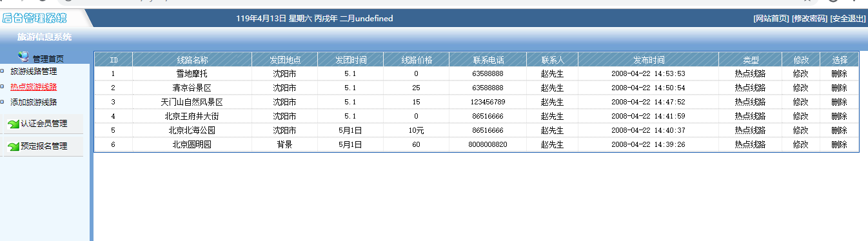The width and height of the screenshot is (868, 241).
Task: Click the header date text 119年4月13日
Action: click(261, 19)
